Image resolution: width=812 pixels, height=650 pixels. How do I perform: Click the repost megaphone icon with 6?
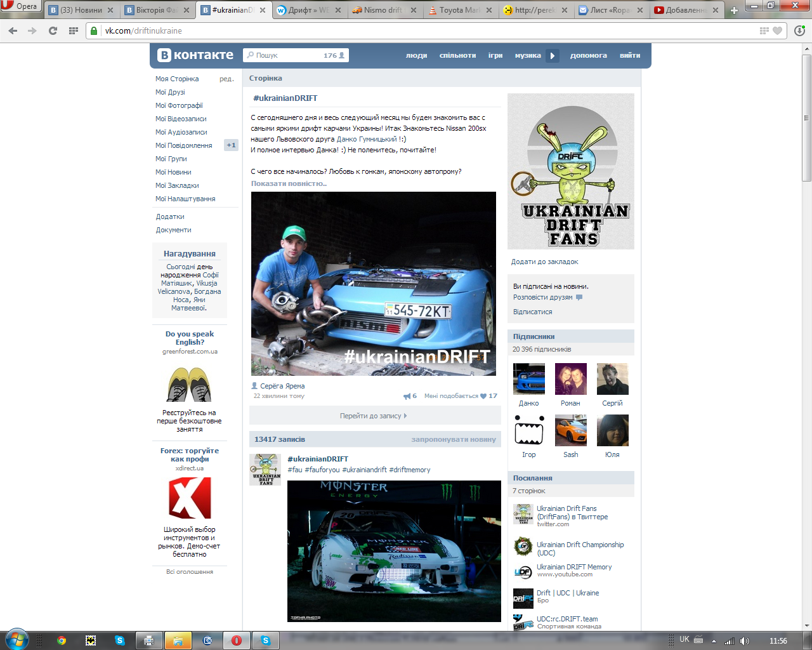407,396
